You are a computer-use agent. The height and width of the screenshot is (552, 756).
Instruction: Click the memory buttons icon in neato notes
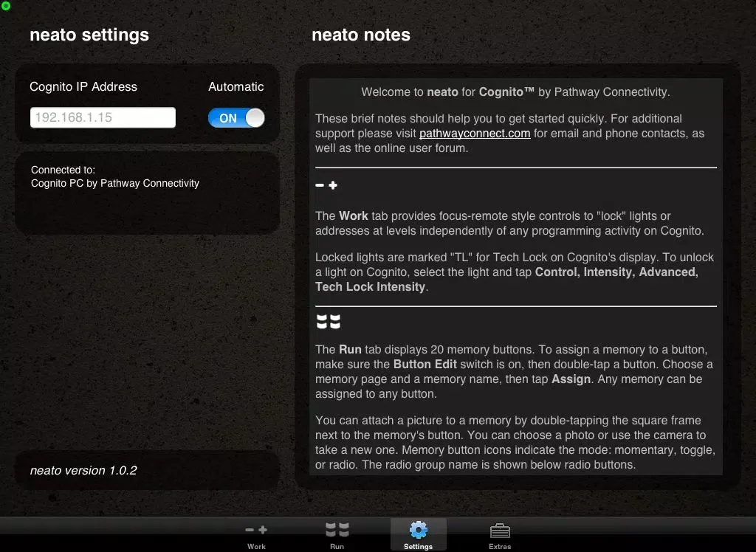tap(329, 322)
